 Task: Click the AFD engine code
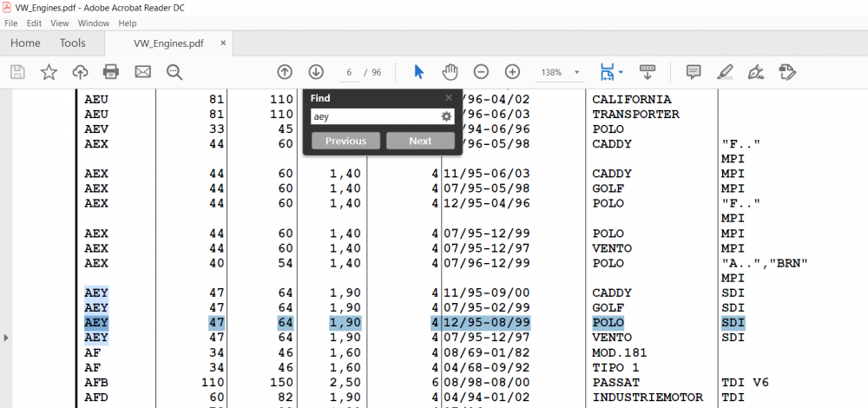click(x=96, y=398)
